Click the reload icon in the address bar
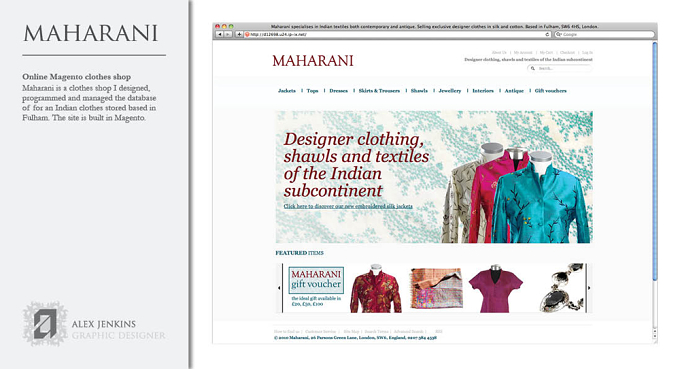Image resolution: width=680 pixels, height=369 pixels. point(547,34)
